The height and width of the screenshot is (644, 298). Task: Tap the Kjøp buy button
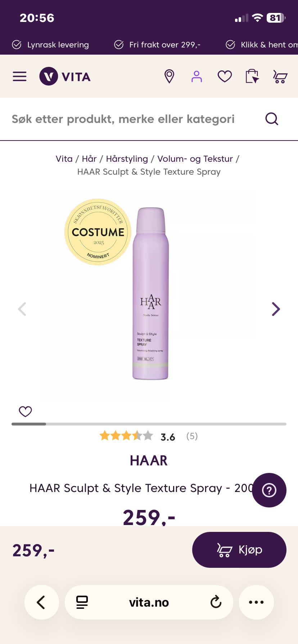click(x=239, y=550)
